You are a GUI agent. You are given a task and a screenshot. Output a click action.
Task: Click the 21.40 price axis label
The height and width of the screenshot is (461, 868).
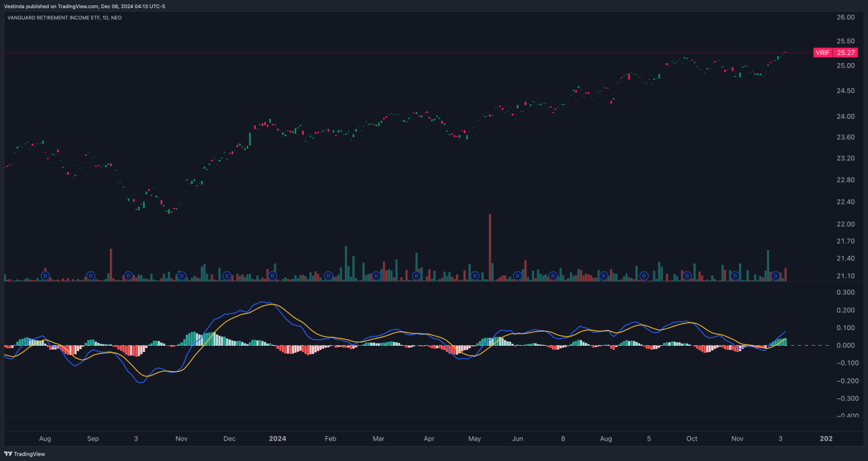(x=846, y=258)
